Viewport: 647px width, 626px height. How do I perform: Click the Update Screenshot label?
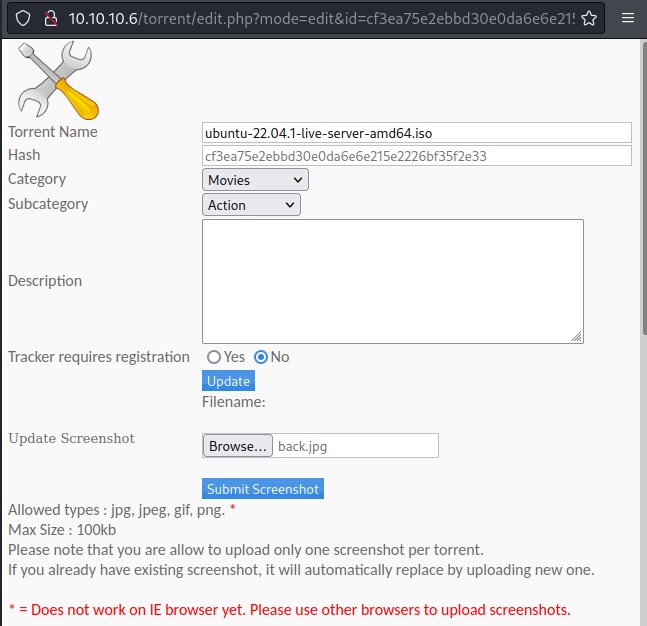click(71, 438)
